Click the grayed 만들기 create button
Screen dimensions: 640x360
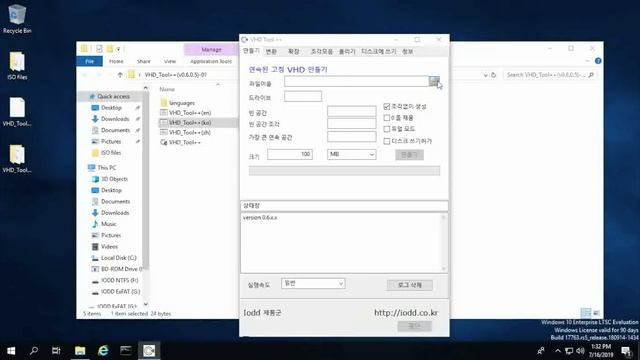tap(409, 155)
